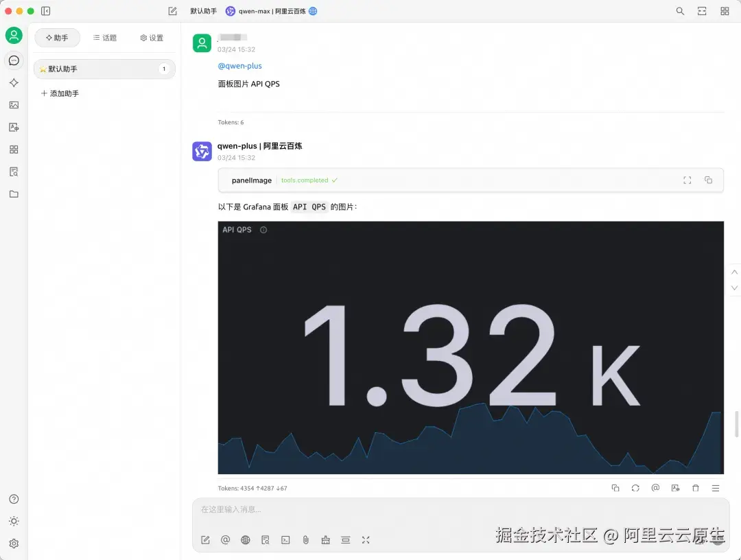The height and width of the screenshot is (560, 741).
Task: Delete the qwen-plus message with trash icon
Action: [696, 487]
